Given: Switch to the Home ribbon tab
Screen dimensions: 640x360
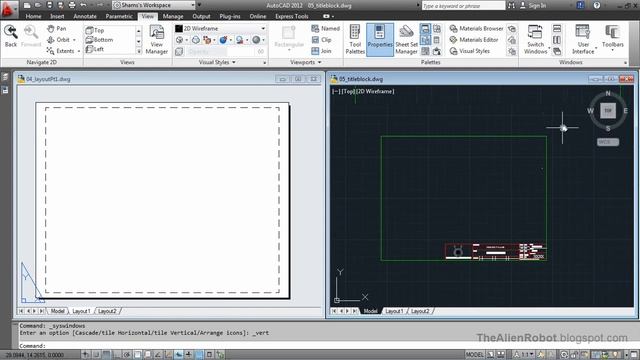Looking at the screenshot, I should point(33,16).
